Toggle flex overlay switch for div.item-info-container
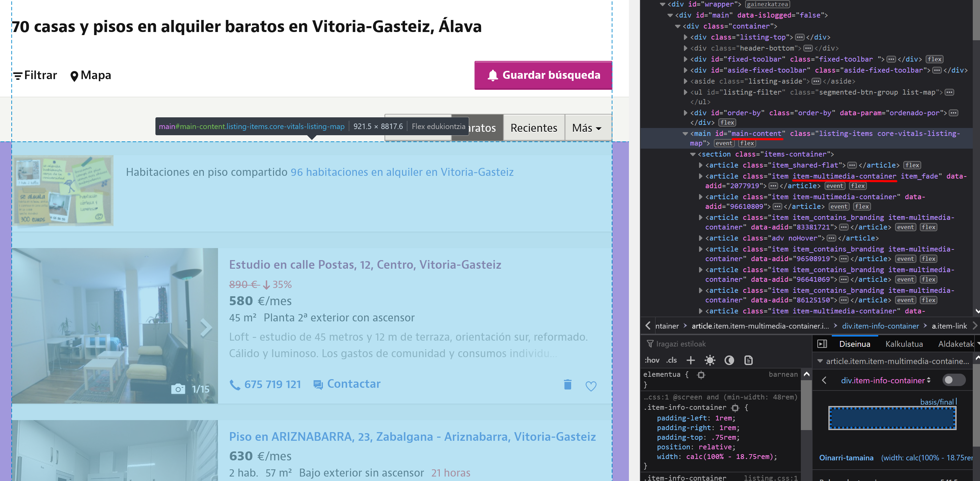This screenshot has width=980, height=481. (954, 380)
